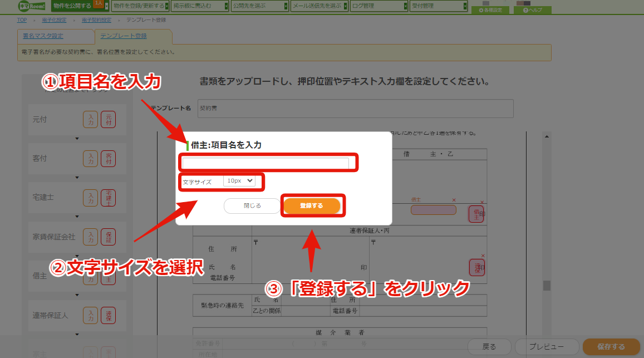Click the 入力 icon for 宅建士
644x358 pixels.
pyautogui.click(x=90, y=198)
